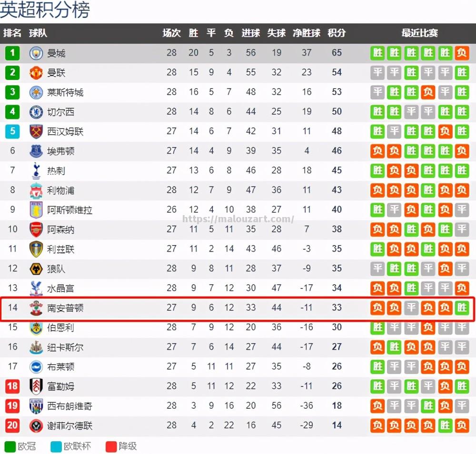Click the Wolves club crest

tap(36, 269)
